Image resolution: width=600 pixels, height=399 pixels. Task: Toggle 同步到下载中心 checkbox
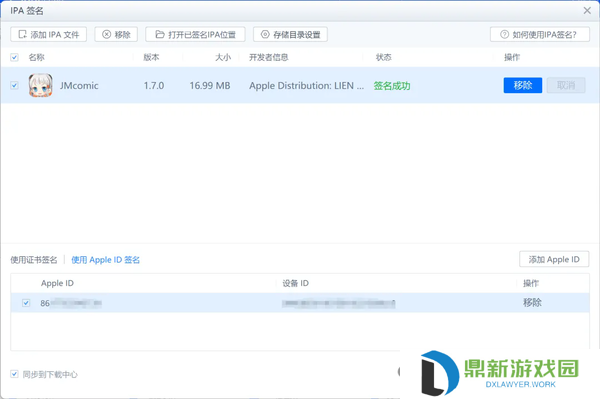point(15,374)
